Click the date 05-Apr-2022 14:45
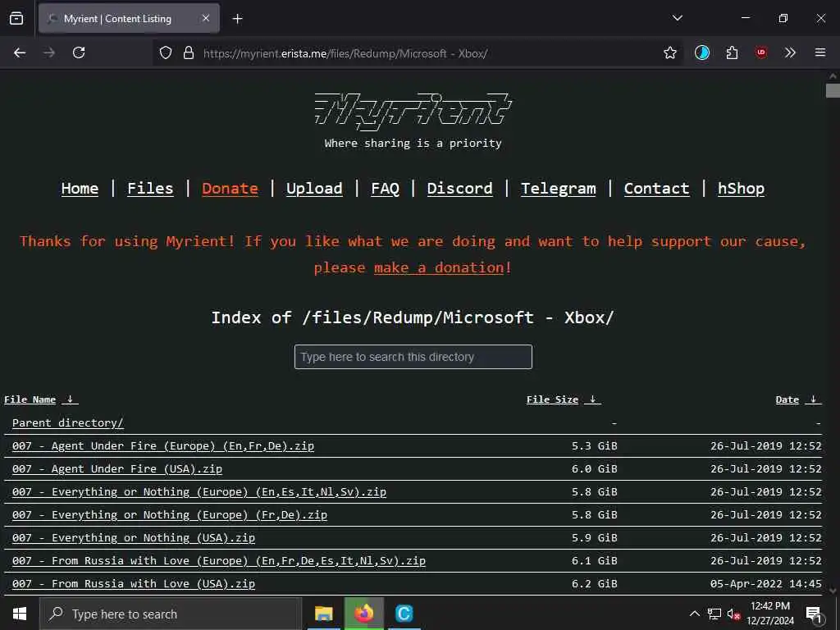 pos(765,584)
